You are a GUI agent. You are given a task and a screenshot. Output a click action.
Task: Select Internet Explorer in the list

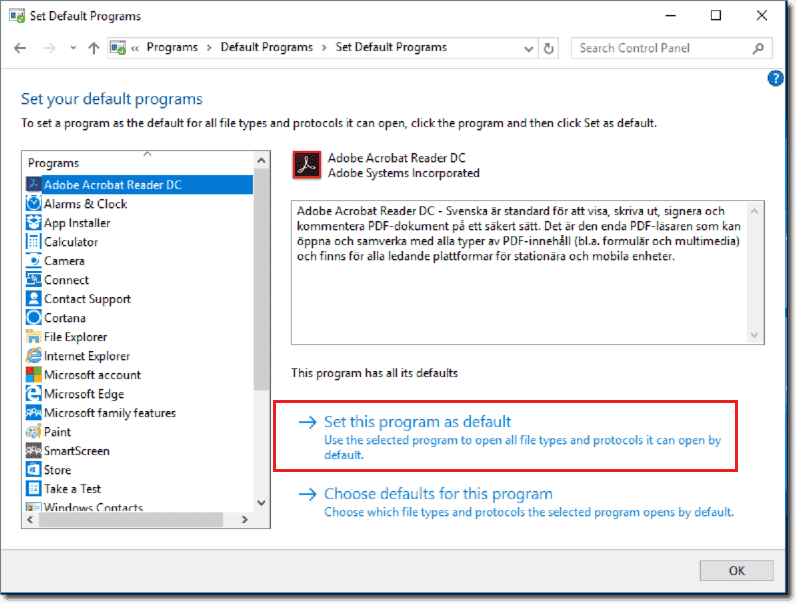[x=87, y=356]
